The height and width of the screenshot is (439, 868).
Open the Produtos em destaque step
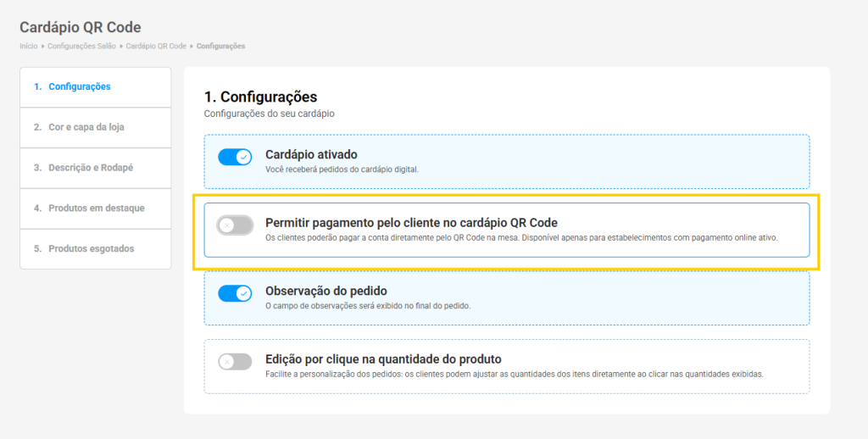[x=97, y=208]
